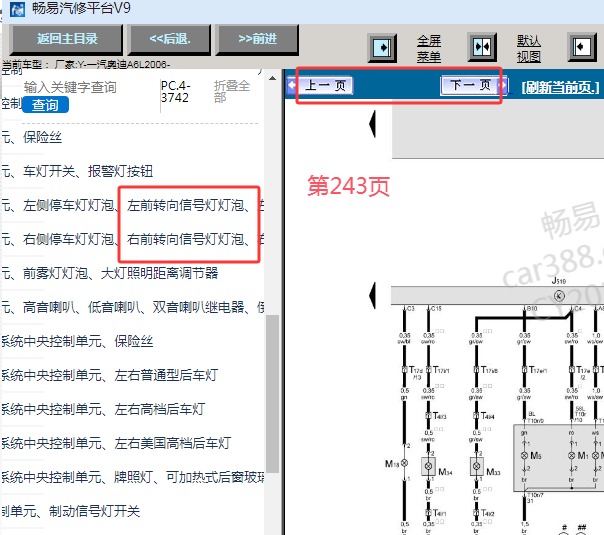This screenshot has height=535, width=604.
Task: Open 系统中央控制单元、保险丝 entry
Action: tap(77, 341)
